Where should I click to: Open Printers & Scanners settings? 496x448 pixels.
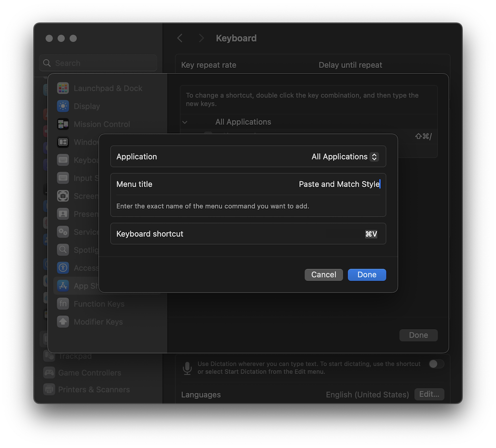(49, 390)
